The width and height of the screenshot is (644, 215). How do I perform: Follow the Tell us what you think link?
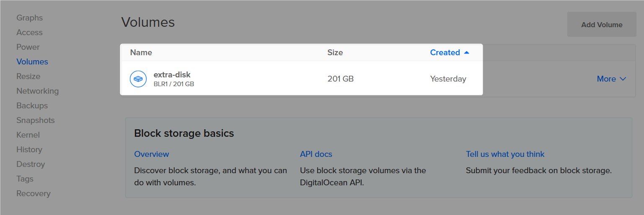pyautogui.click(x=505, y=154)
